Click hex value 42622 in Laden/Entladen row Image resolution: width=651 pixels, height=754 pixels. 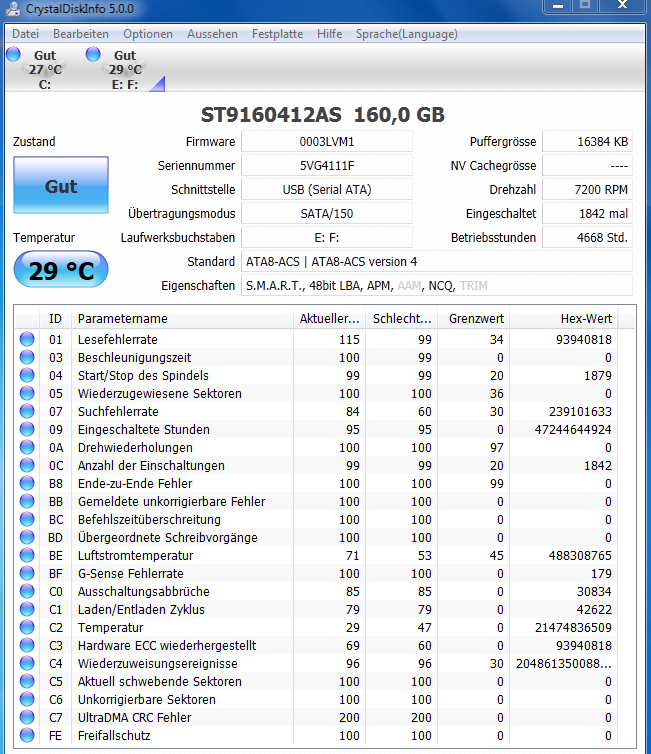coord(594,609)
